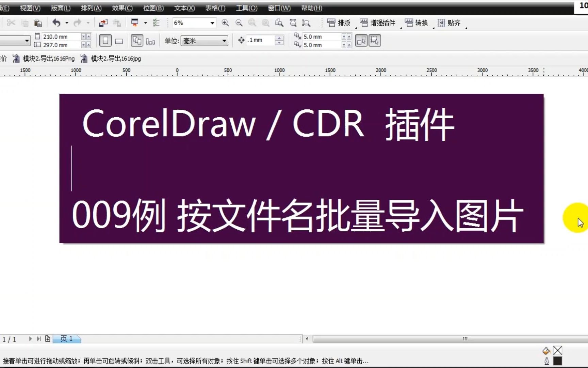Click the 贴齐 snap icon on plugin toolbar
588x368 pixels.
click(442, 23)
